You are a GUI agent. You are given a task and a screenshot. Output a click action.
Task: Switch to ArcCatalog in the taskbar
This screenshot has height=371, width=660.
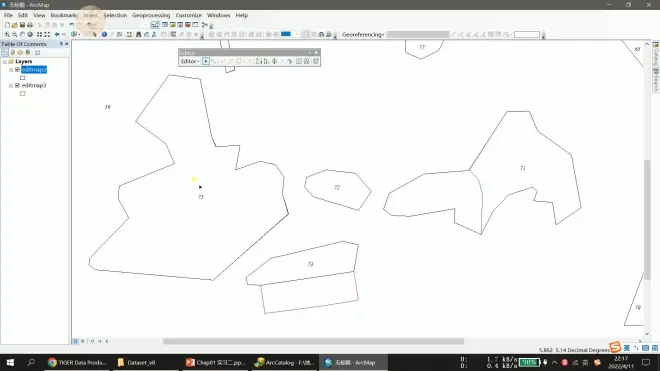point(285,362)
